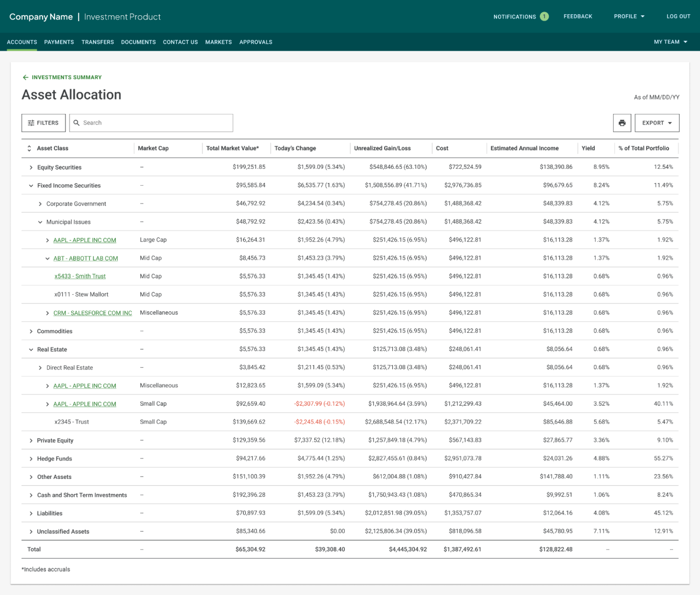Click the back arrow beside Investments Summary
Image resolution: width=700 pixels, height=595 pixels.
[25, 78]
